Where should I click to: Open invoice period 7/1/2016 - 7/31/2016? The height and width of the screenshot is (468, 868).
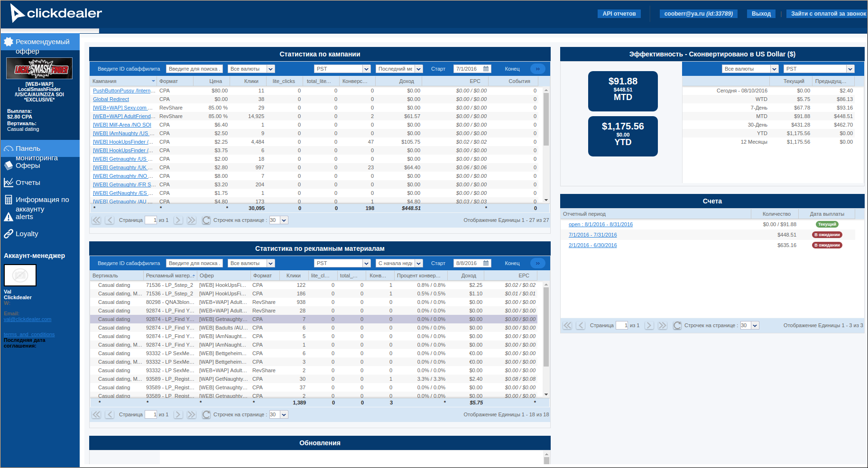tap(592, 235)
